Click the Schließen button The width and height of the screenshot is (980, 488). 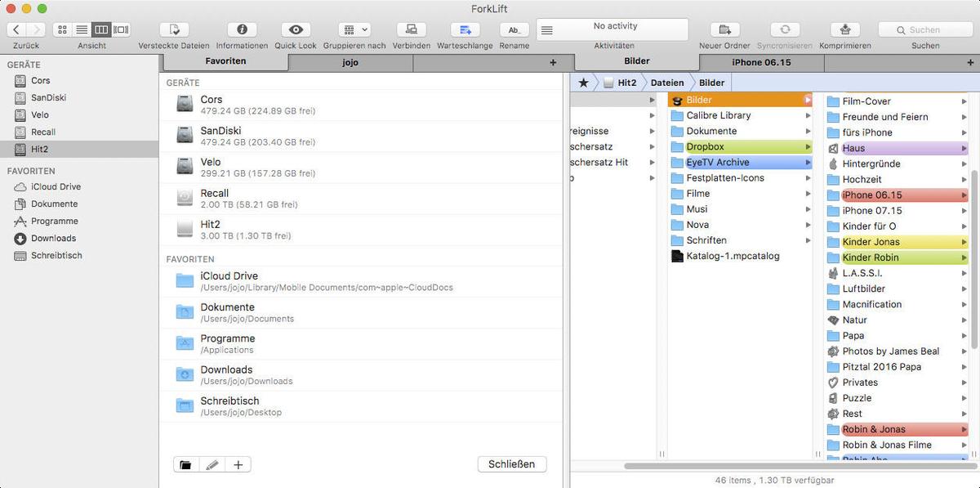pyautogui.click(x=512, y=464)
